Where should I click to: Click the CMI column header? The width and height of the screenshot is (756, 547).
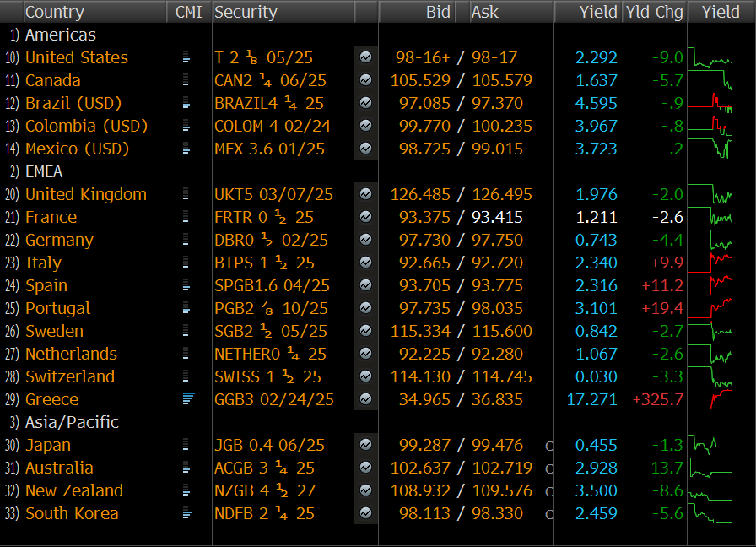188,12
